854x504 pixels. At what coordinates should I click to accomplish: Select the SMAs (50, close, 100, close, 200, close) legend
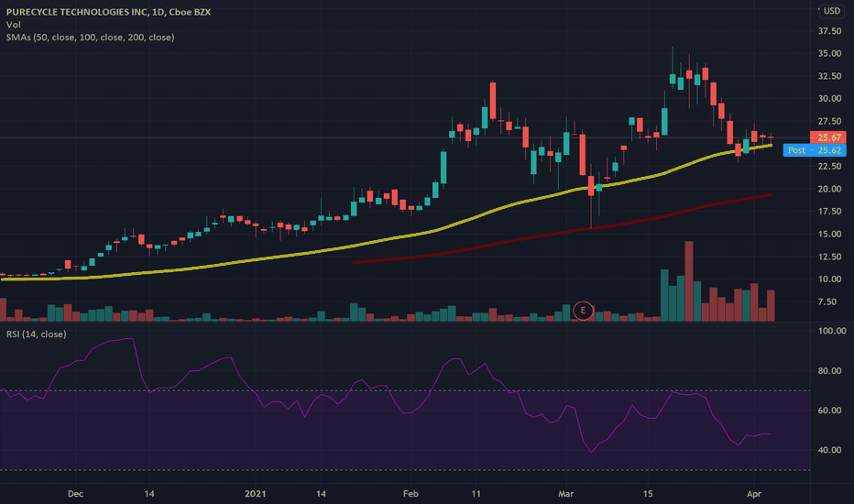91,38
